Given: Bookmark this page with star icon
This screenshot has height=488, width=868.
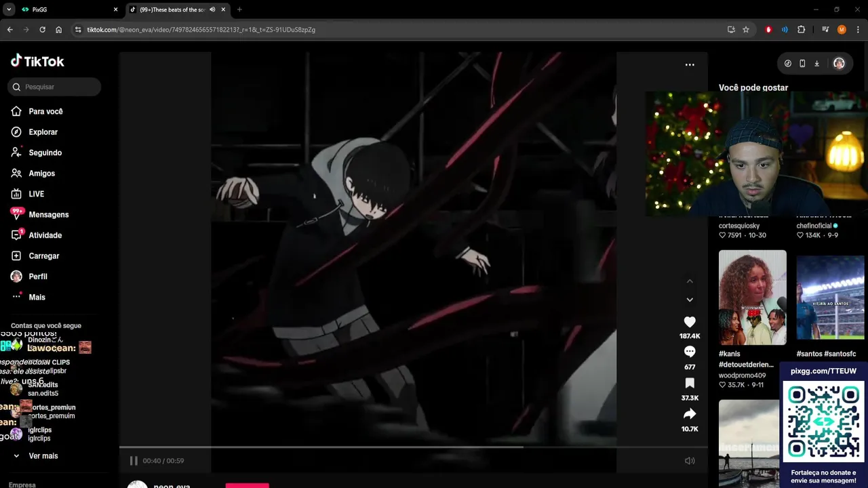Looking at the screenshot, I should [746, 30].
